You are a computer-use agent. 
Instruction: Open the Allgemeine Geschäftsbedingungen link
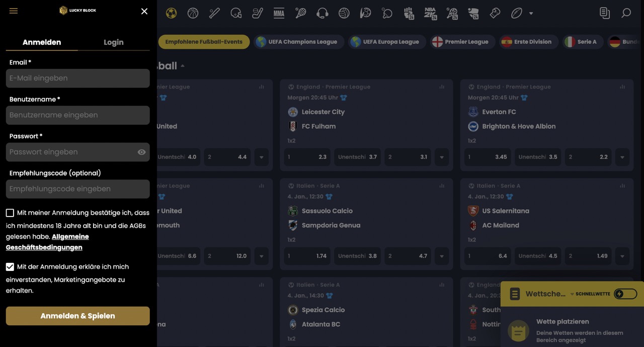[47, 242]
